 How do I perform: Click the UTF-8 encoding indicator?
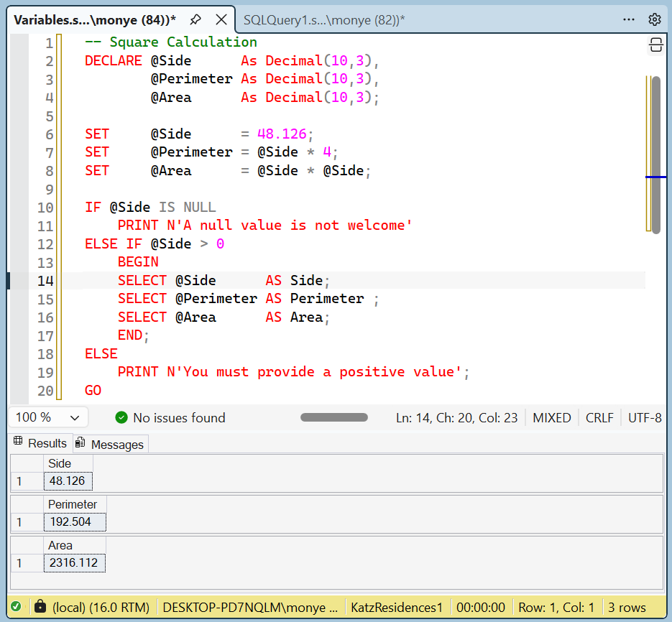point(645,418)
